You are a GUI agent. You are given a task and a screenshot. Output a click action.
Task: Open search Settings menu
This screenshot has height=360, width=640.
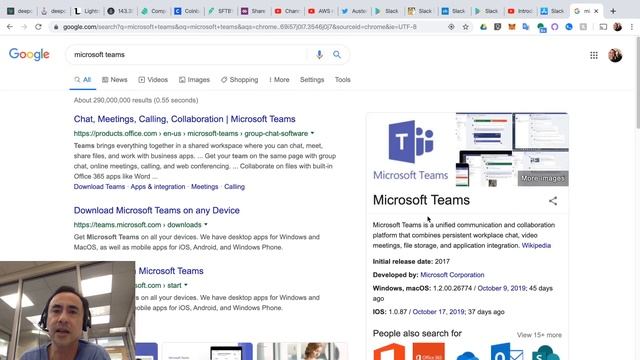(312, 80)
